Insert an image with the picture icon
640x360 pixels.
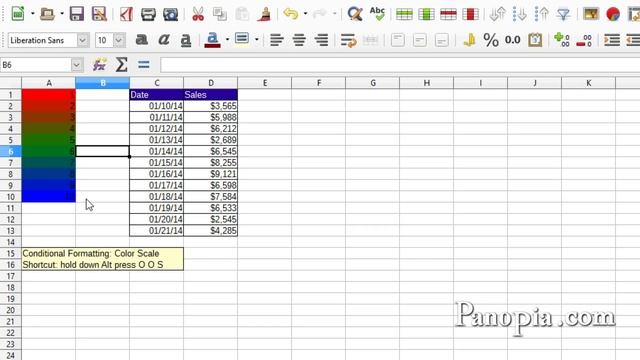tap(591, 14)
